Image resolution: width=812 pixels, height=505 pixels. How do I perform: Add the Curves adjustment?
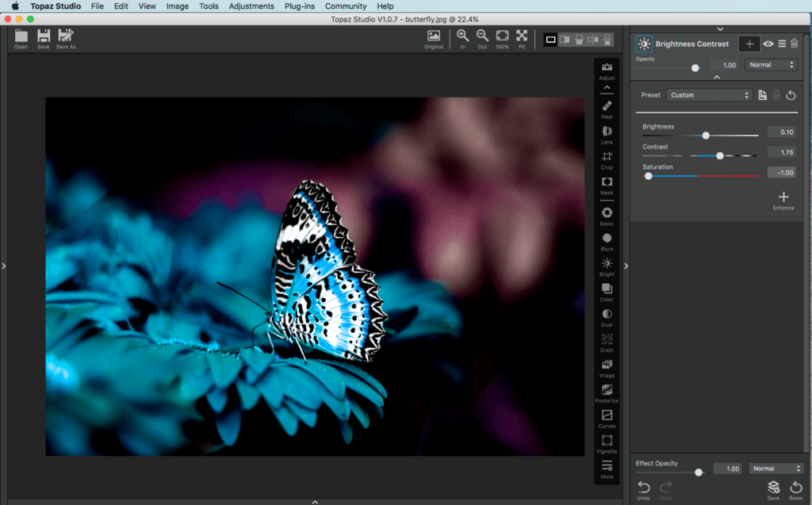(x=607, y=419)
